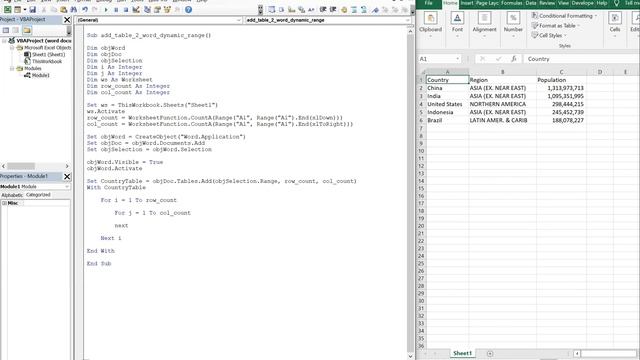The image size is (640, 360).
Task: Click the Break pause icon
Action: coord(116,9)
